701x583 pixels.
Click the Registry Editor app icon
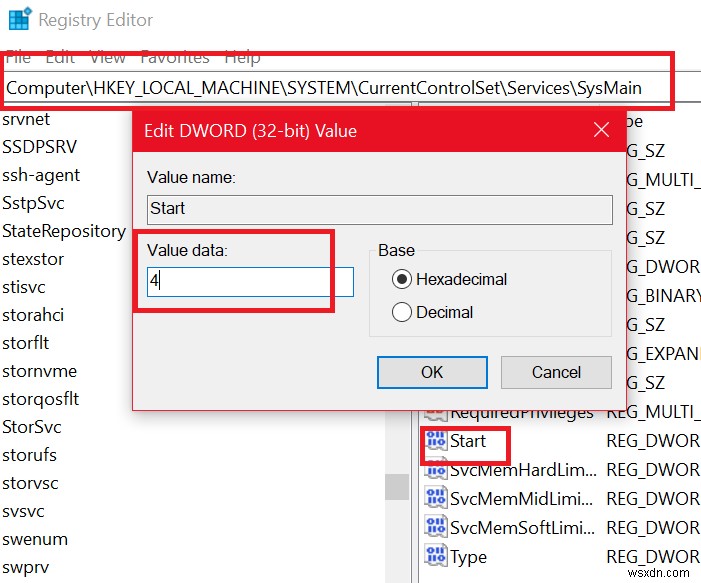pos(20,19)
